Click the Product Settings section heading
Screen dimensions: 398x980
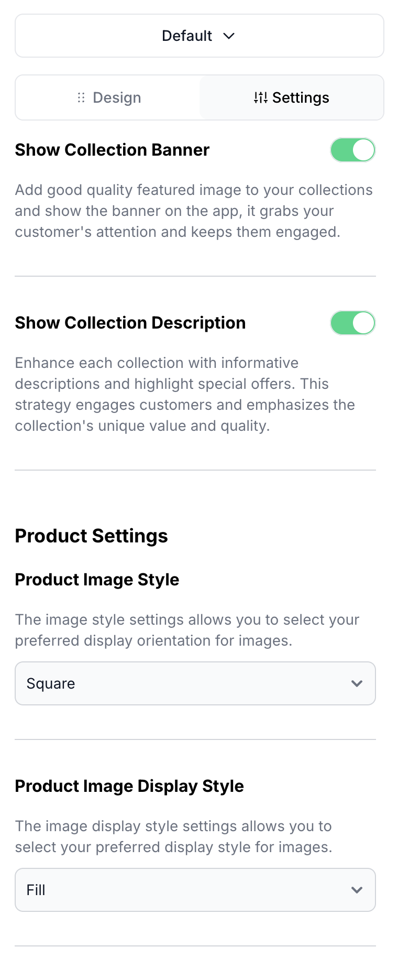[x=91, y=536]
